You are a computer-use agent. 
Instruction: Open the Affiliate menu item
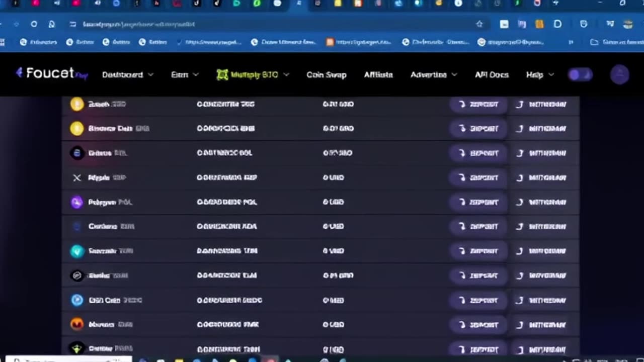click(x=378, y=74)
